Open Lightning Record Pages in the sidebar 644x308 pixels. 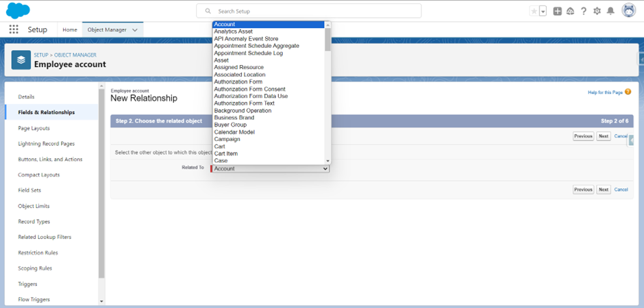coord(47,144)
